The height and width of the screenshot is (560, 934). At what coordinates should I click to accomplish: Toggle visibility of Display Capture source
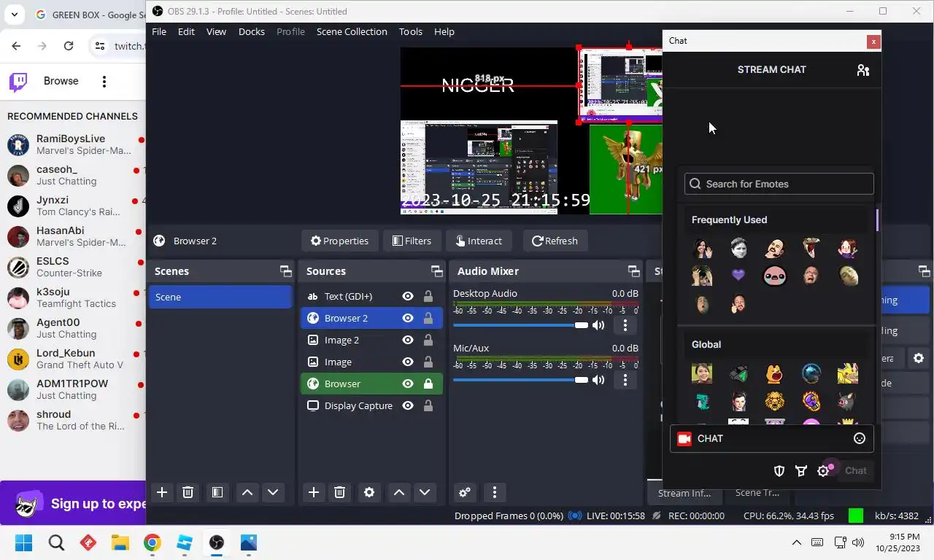coord(408,405)
